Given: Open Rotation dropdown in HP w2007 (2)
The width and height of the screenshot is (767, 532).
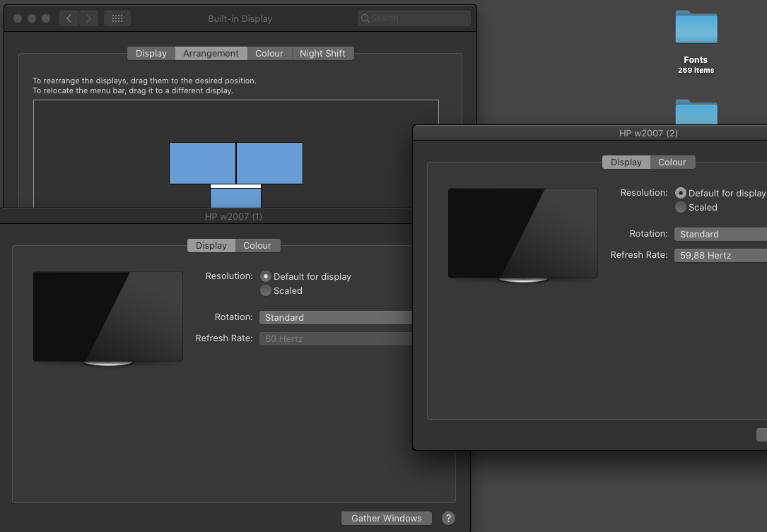Looking at the screenshot, I should [x=720, y=235].
